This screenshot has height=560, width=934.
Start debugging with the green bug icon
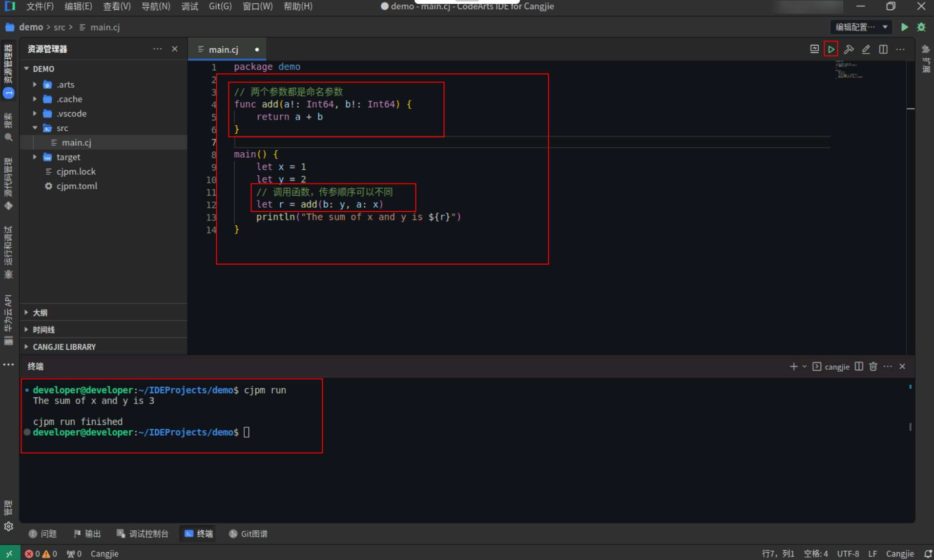pos(921,27)
